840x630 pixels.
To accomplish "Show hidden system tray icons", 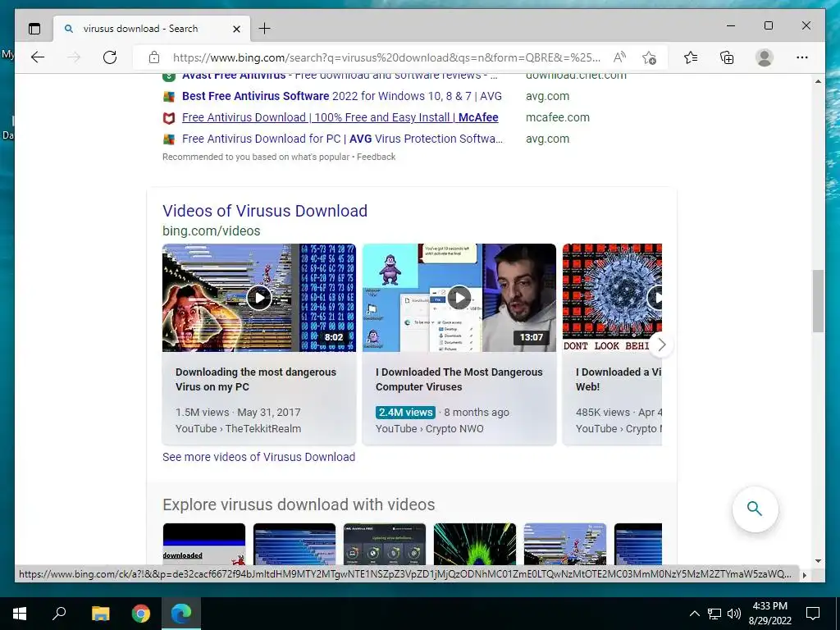I will click(694, 614).
